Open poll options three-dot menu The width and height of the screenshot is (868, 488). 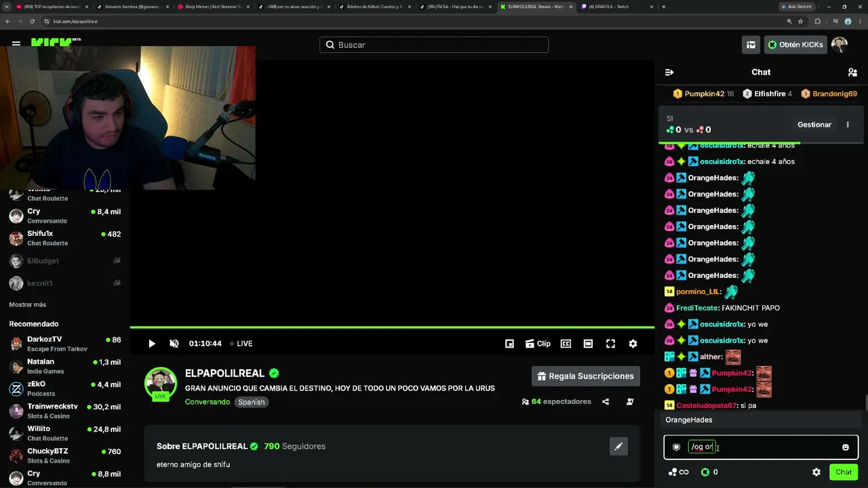848,125
